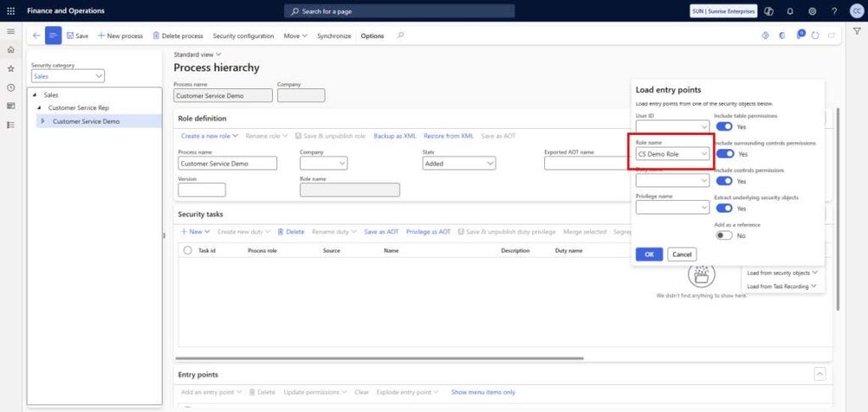Image resolution: width=868 pixels, height=412 pixels.
Task: Open the Move menu
Action: pos(296,36)
